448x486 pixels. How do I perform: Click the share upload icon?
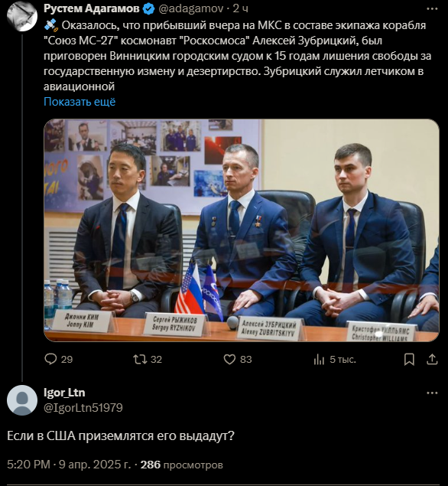click(x=432, y=359)
